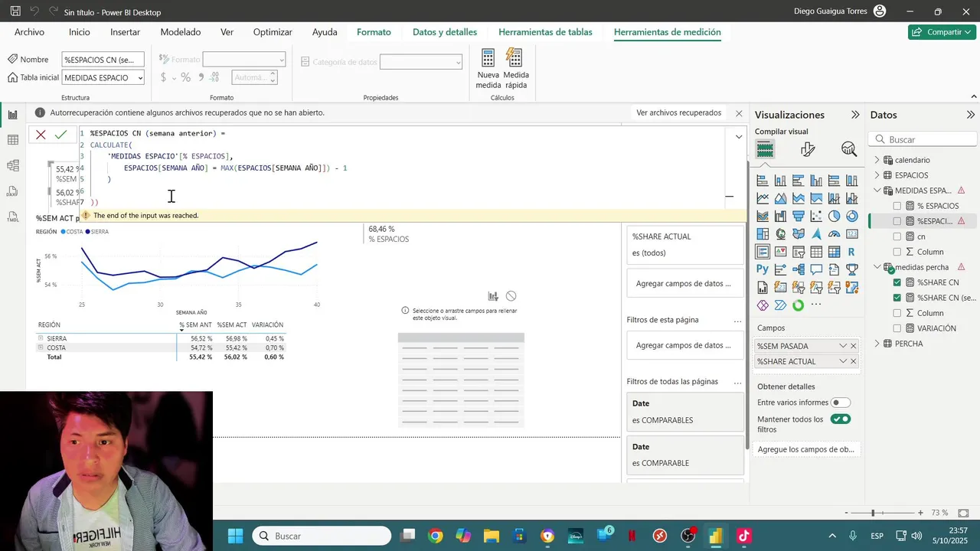Select the gauge visual
Image resolution: width=980 pixels, height=551 pixels.
click(834, 234)
